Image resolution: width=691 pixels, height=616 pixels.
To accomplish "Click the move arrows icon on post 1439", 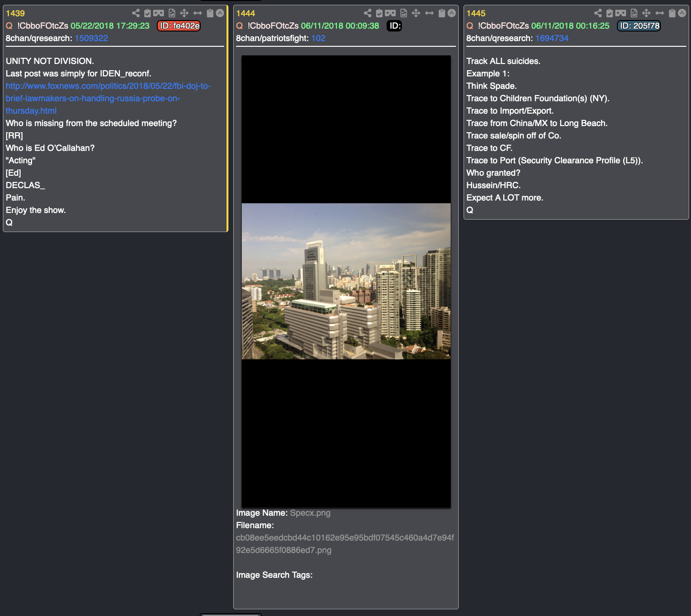I will coord(184,13).
